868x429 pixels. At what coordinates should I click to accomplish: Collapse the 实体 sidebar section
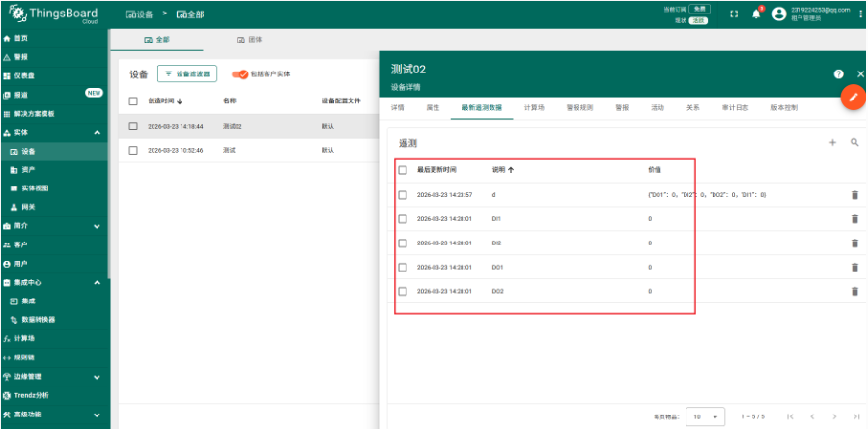coord(97,132)
